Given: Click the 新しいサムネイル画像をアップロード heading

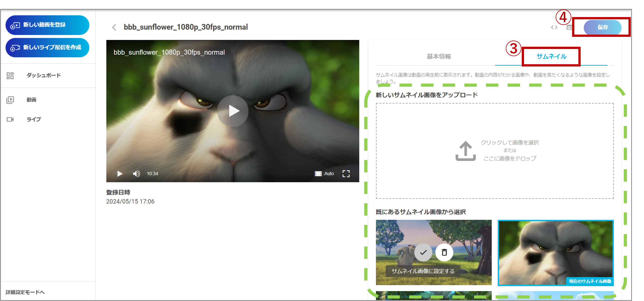Looking at the screenshot, I should click(x=426, y=95).
